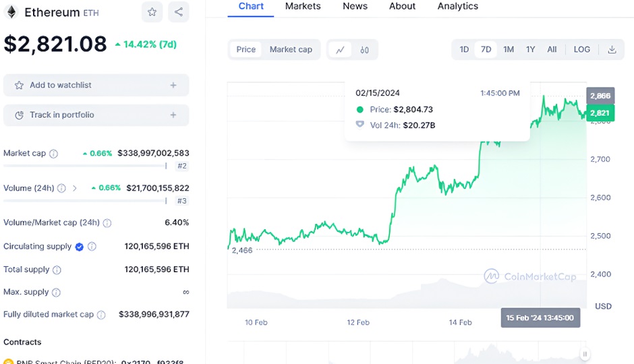Click Add to watchlist button
This screenshot has height=364, width=634.
point(96,85)
